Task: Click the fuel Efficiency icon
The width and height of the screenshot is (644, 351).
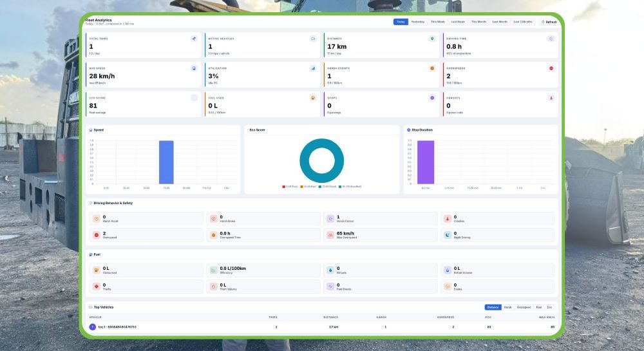Action: pyautogui.click(x=214, y=270)
